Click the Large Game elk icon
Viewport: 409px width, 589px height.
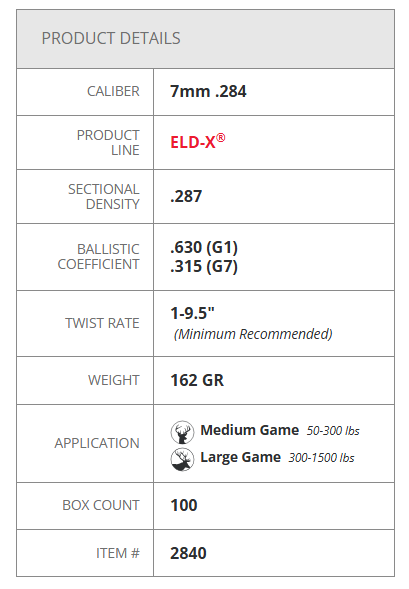pyautogui.click(x=182, y=459)
